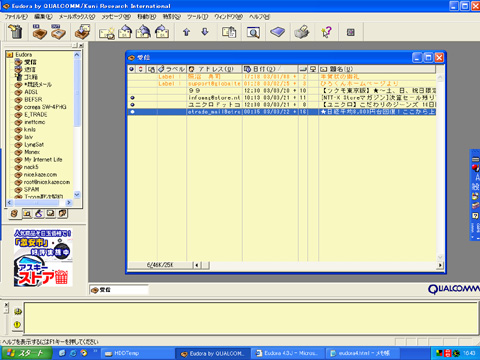480x360 pixels.
Task: Sort messages by 日付 column header
Action: [270, 69]
